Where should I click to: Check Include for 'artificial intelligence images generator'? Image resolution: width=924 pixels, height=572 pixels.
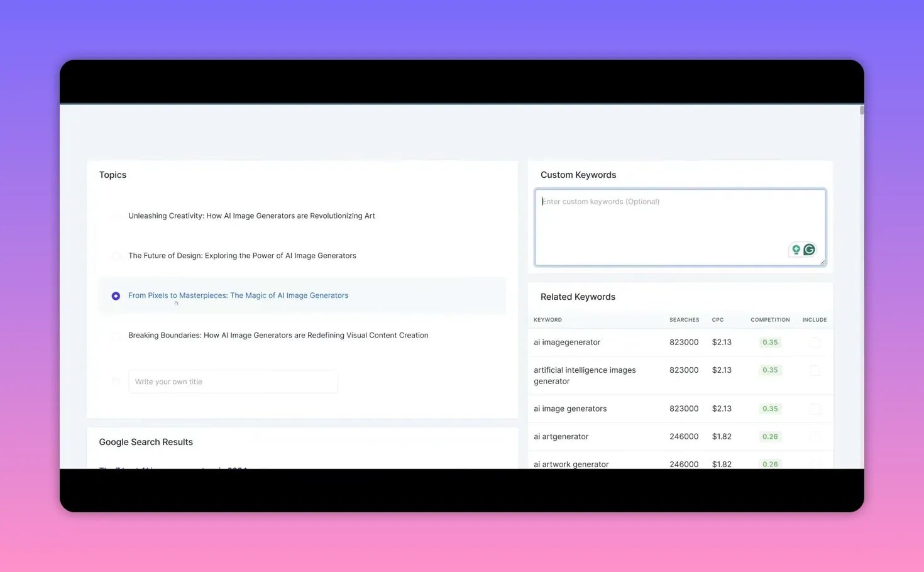[815, 370]
